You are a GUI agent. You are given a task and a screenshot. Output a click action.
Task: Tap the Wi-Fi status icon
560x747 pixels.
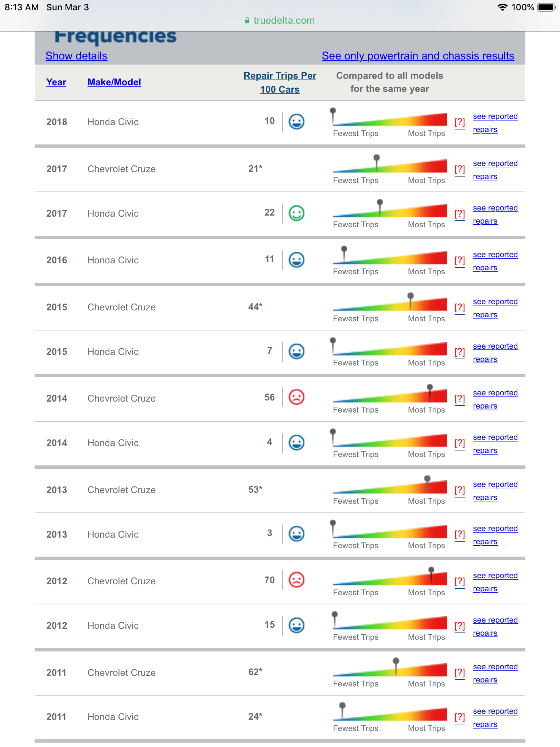pos(503,7)
